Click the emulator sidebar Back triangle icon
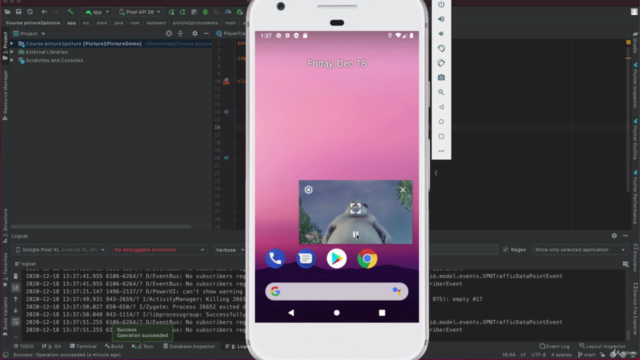 tap(441, 107)
